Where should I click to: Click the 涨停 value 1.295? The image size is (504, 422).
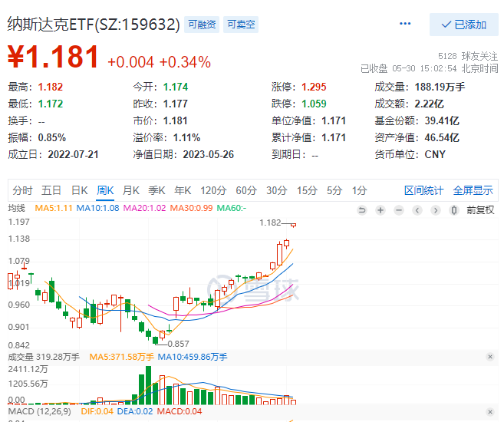pyautogui.click(x=314, y=87)
